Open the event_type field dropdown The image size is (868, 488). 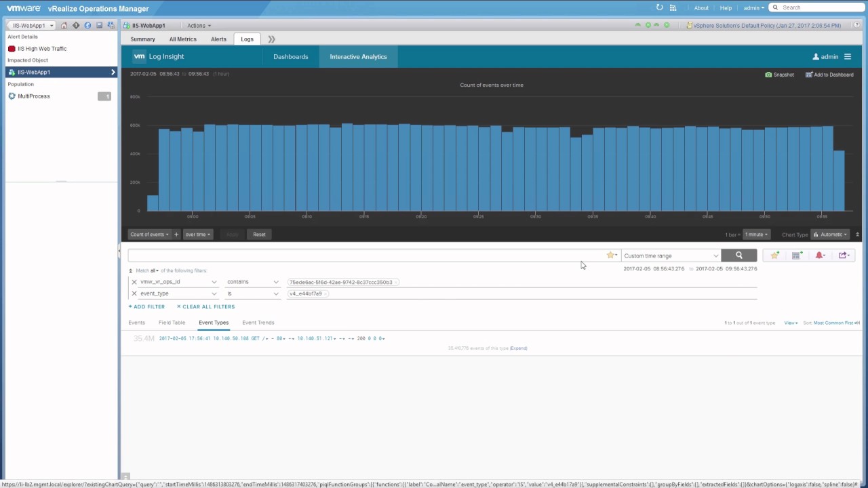coord(178,293)
